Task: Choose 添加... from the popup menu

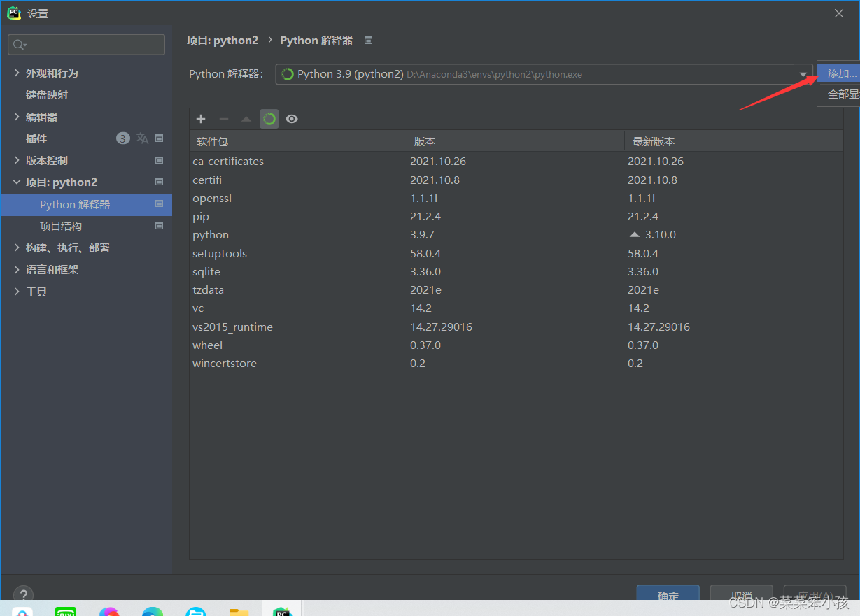Action: pos(838,73)
